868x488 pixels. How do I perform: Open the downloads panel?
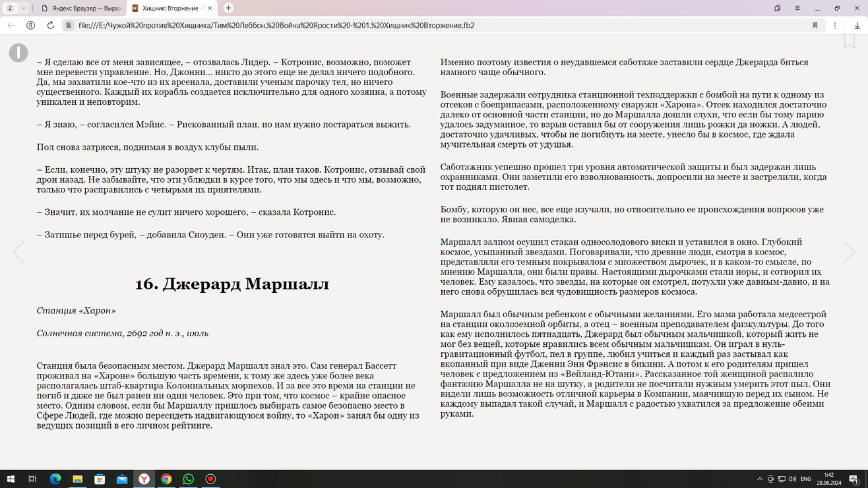(x=857, y=25)
